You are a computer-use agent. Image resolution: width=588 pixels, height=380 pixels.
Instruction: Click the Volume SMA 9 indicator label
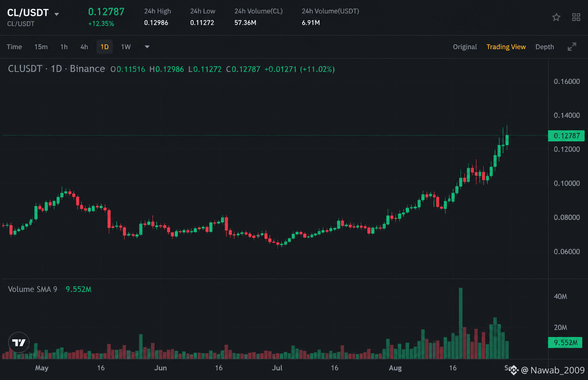[33, 289]
